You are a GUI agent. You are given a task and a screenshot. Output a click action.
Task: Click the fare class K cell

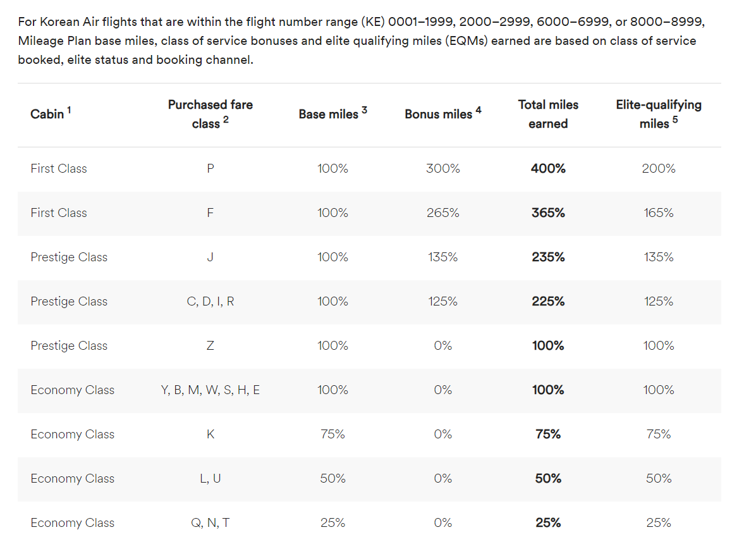[210, 435]
